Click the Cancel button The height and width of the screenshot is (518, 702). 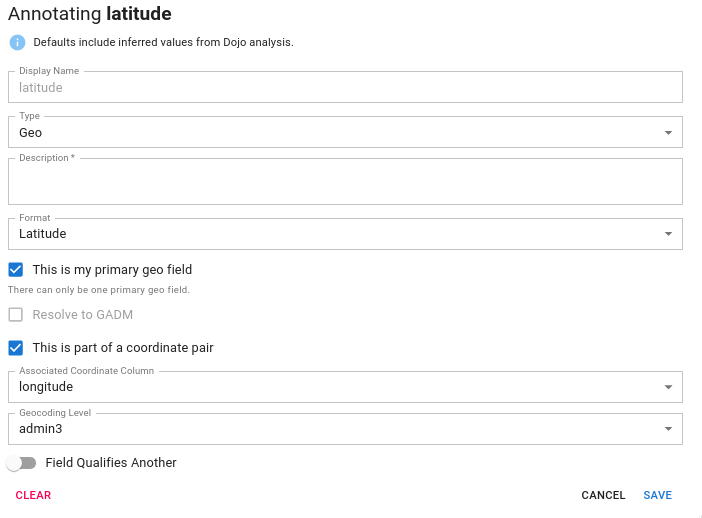pos(603,495)
